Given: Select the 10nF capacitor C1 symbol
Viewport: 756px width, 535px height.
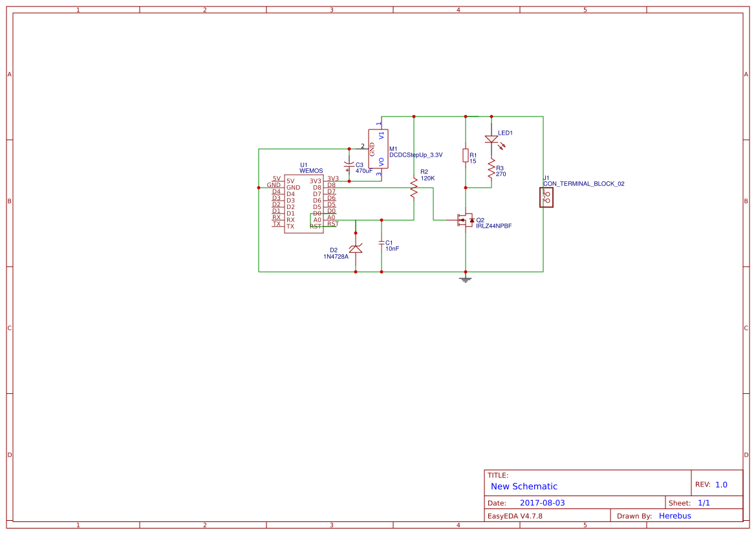Looking at the screenshot, I should coord(380,244).
